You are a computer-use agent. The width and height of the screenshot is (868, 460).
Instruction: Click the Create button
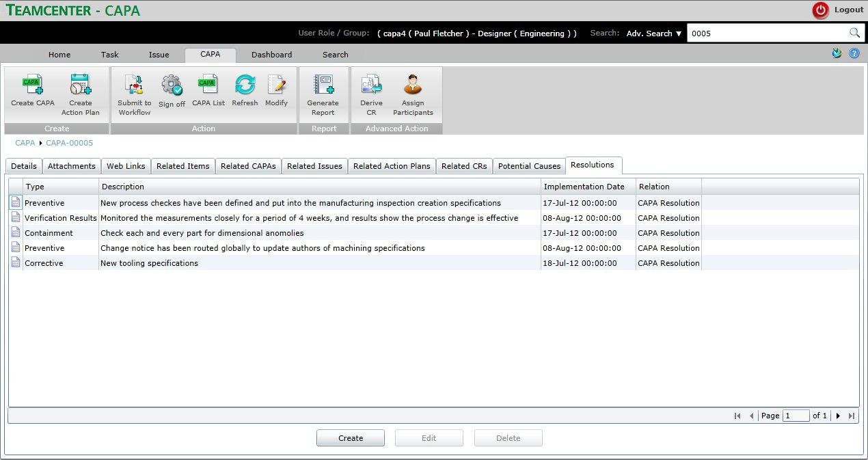(x=351, y=438)
